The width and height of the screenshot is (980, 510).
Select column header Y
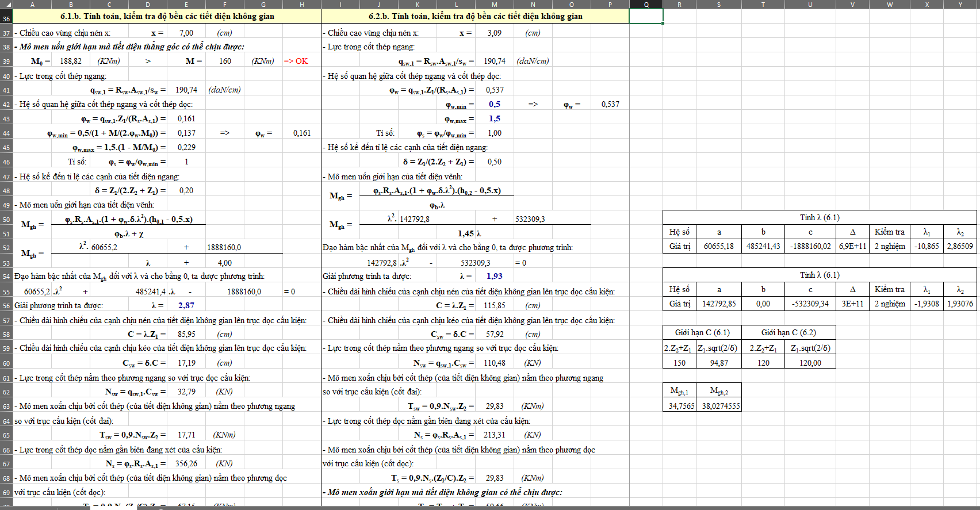(960, 4)
